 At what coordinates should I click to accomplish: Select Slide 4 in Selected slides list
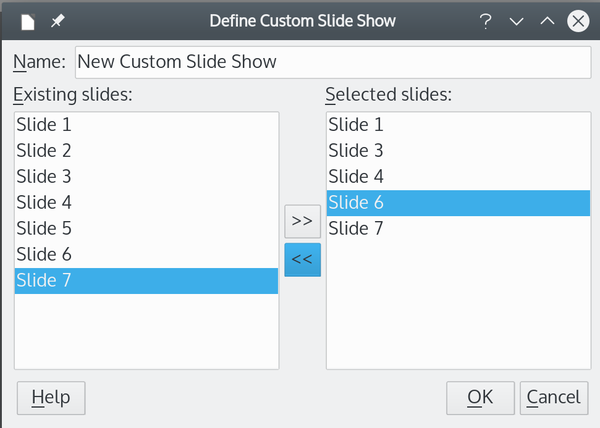click(458, 177)
